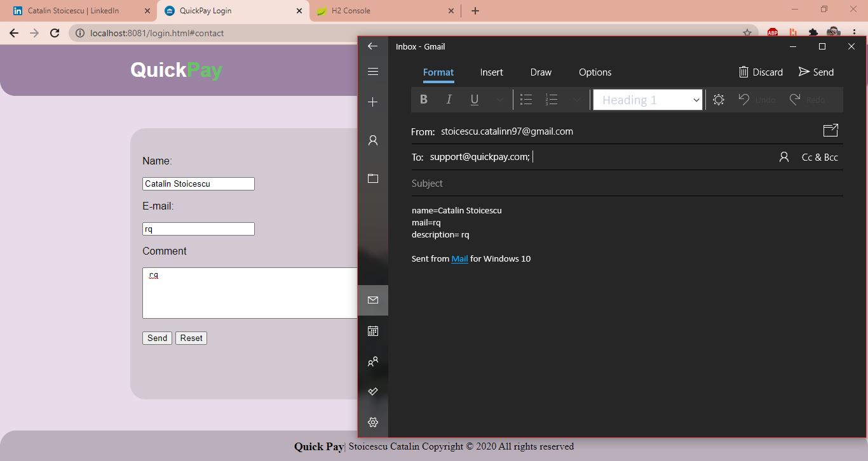Click the QuickPay logo heading
Viewport: 868px width, 461px height.
(176, 70)
